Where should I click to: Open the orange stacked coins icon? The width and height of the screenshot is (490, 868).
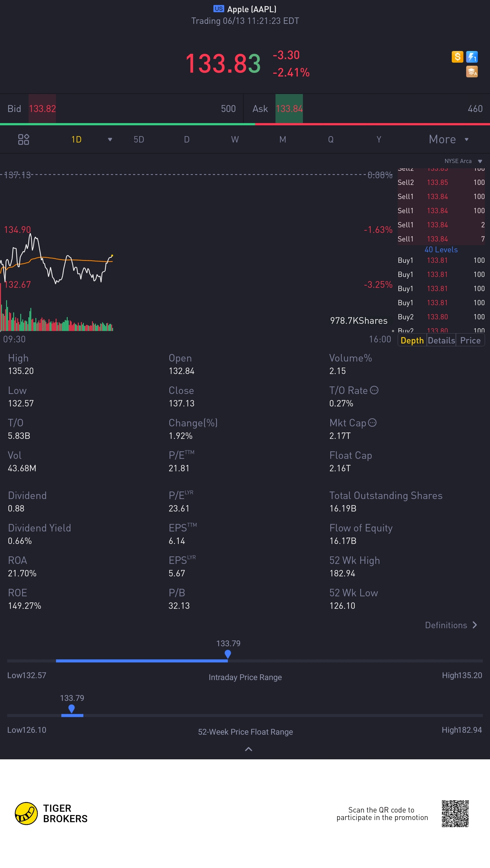tap(472, 72)
